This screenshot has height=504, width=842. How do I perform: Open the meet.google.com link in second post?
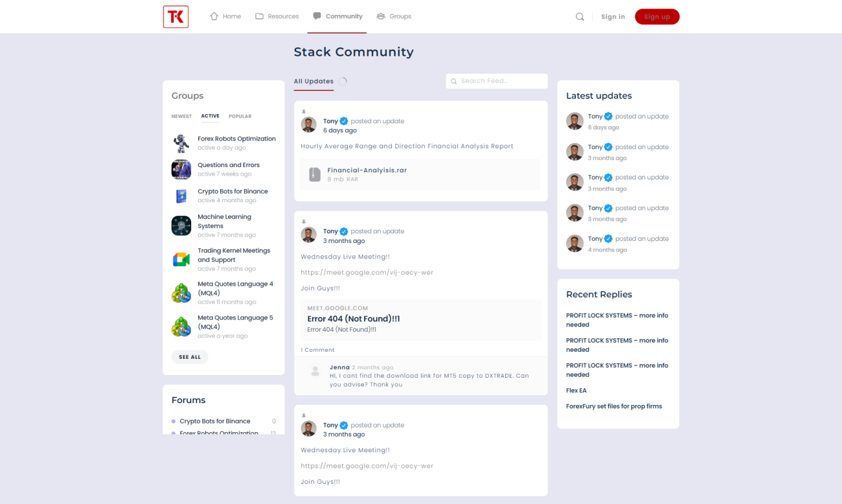click(367, 273)
